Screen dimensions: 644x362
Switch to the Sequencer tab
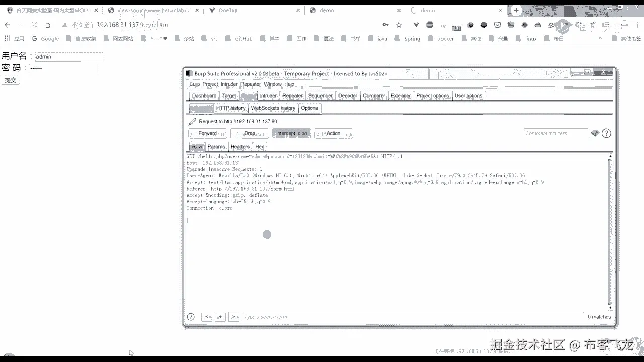tap(320, 96)
